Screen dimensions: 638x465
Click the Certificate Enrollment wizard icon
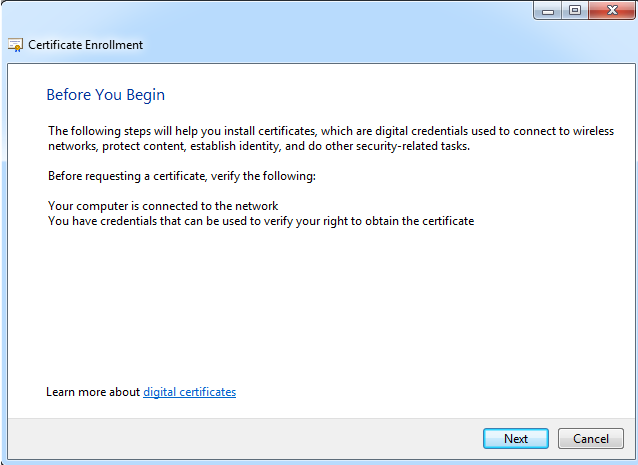point(16,45)
